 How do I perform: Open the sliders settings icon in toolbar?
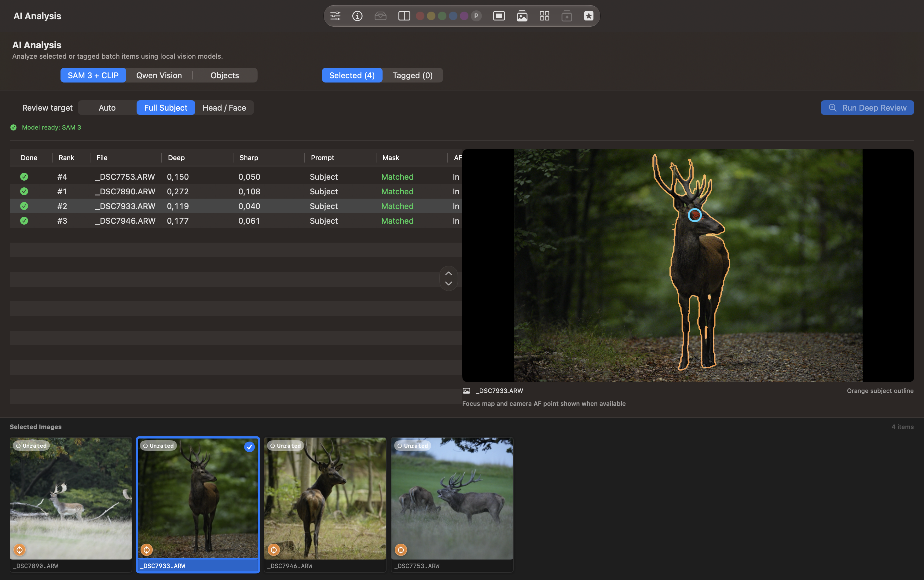(x=335, y=16)
